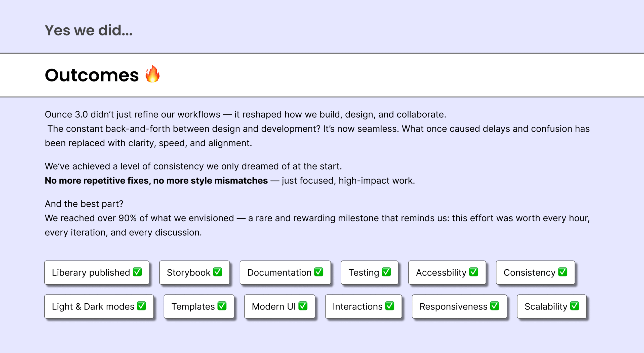Click the fire emoji next to Outcomes
644x353 pixels.
pos(152,74)
